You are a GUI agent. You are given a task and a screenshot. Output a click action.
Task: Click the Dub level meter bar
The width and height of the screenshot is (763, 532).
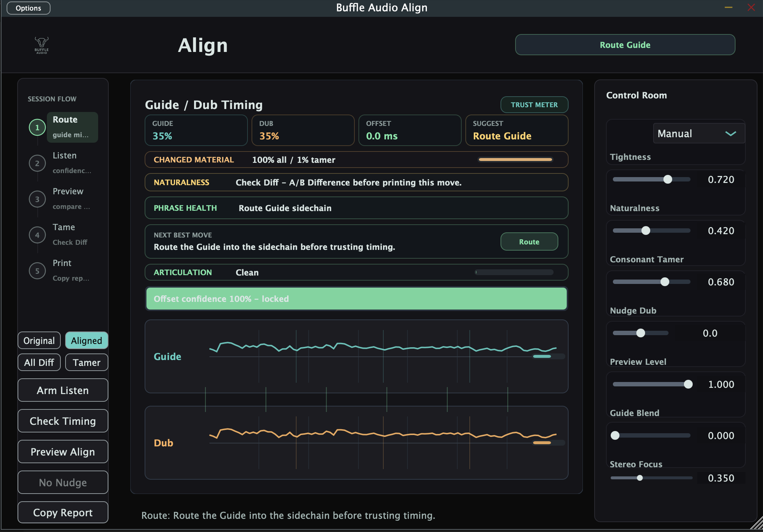[x=549, y=443]
